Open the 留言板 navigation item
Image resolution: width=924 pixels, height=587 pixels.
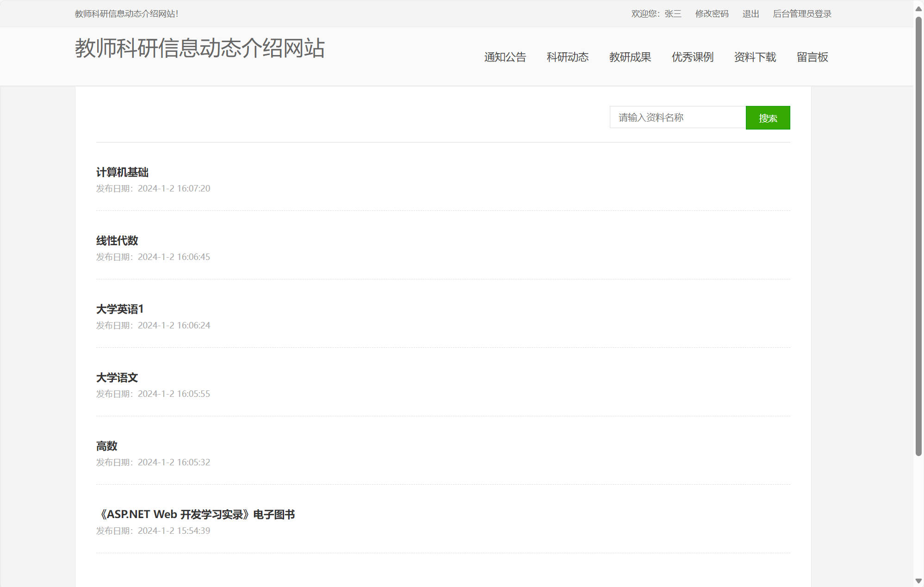click(x=812, y=57)
